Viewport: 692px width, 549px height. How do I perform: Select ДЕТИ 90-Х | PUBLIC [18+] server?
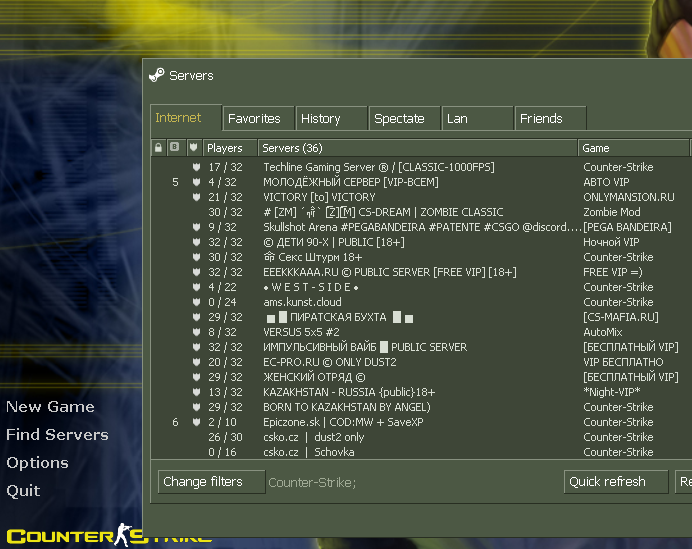421,242
